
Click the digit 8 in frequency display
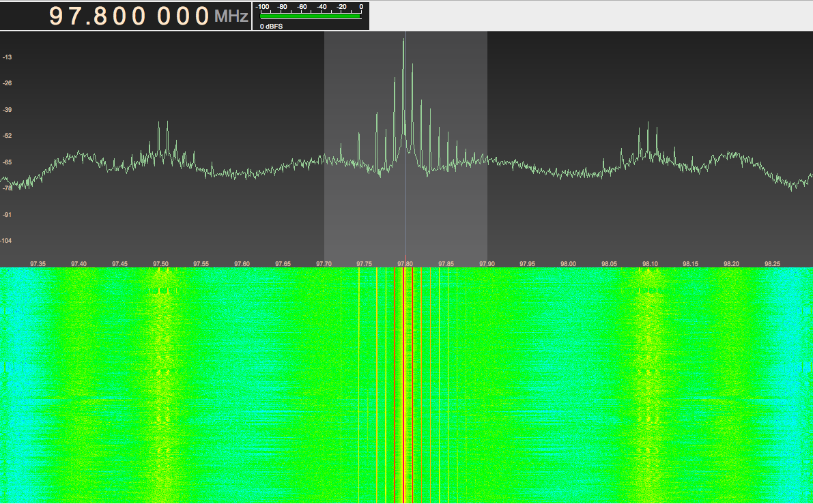(x=109, y=16)
